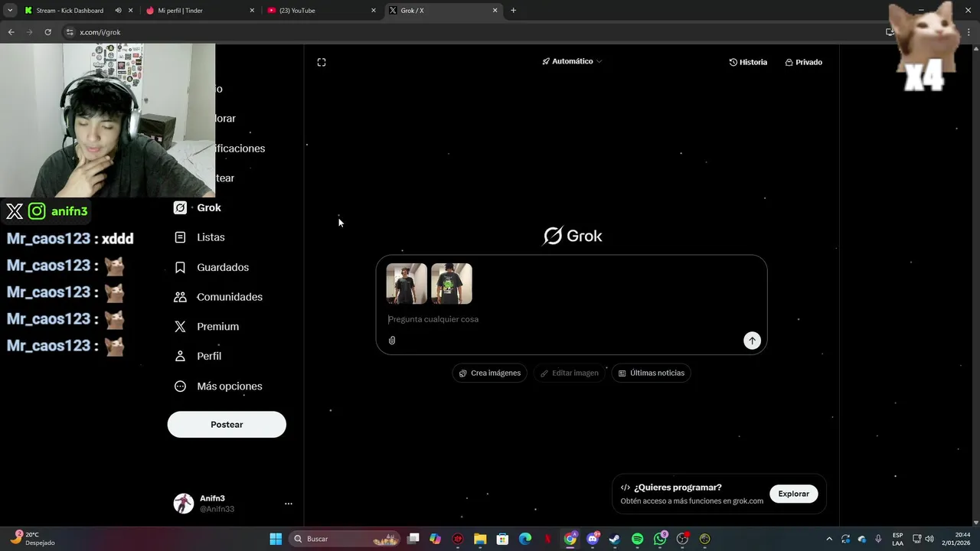Open the ESP LAA language switcher
Screen dimensions: 980x551
point(897,539)
